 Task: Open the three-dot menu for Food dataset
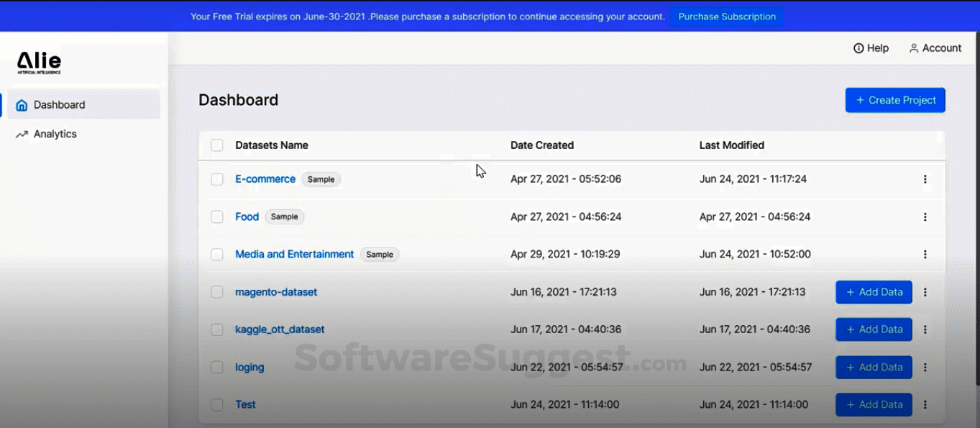(925, 217)
